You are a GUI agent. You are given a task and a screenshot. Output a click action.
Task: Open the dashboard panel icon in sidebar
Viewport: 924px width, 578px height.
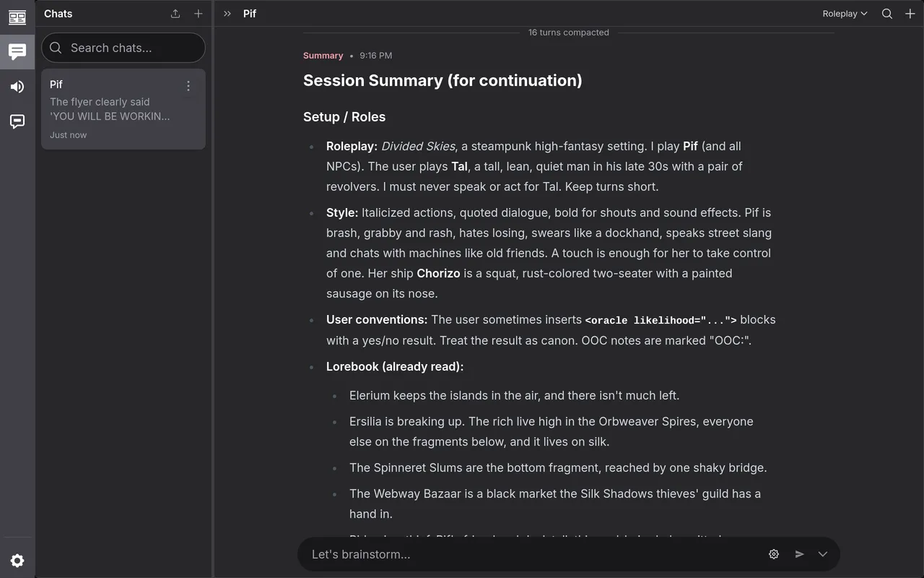(17, 17)
